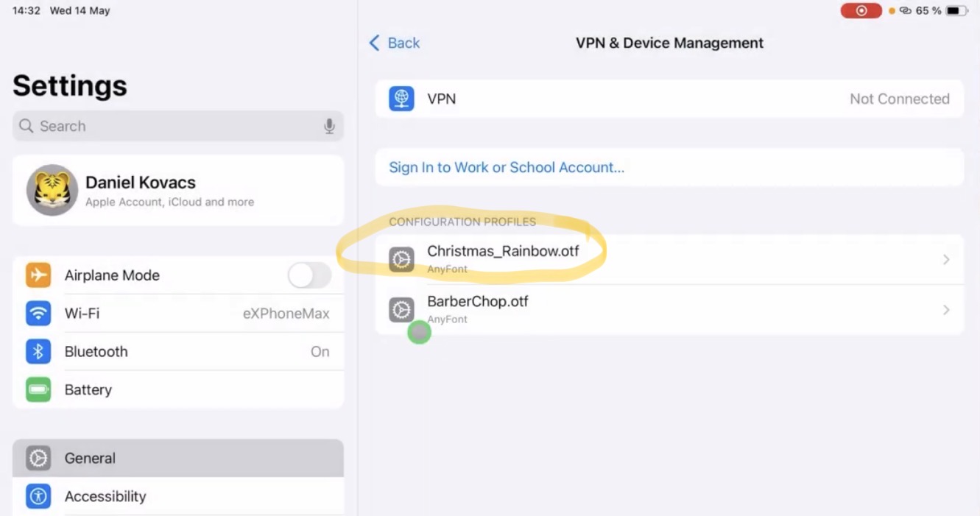This screenshot has width=980, height=516.
Task: Tap the General gear icon
Action: click(x=38, y=458)
